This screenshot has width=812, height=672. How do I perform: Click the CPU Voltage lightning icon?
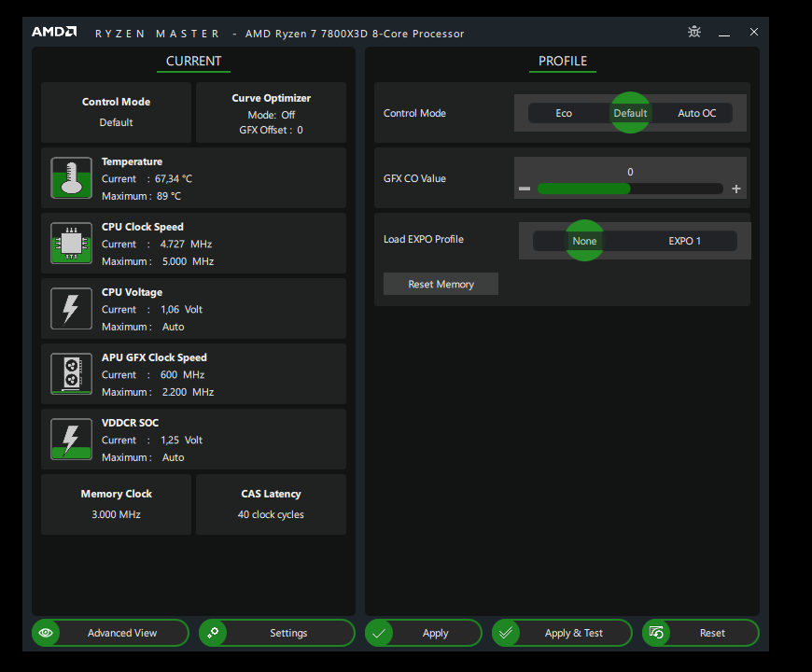[72, 309]
